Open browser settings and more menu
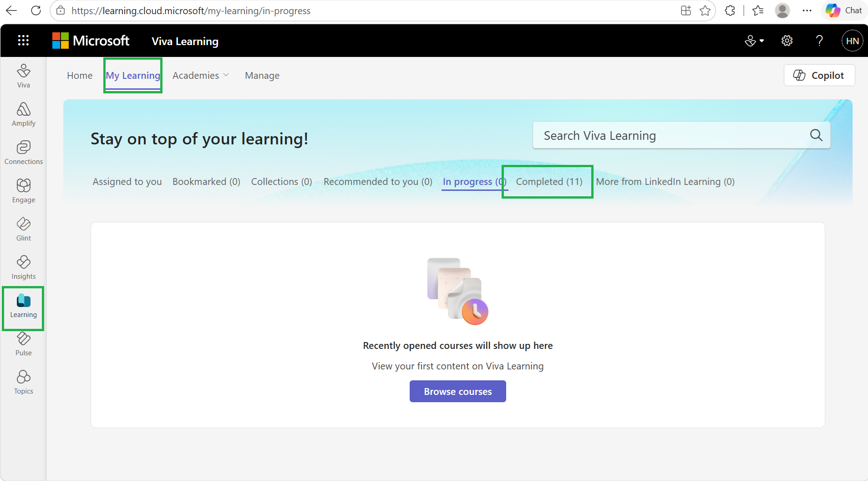Image resolution: width=868 pixels, height=481 pixels. tap(807, 10)
